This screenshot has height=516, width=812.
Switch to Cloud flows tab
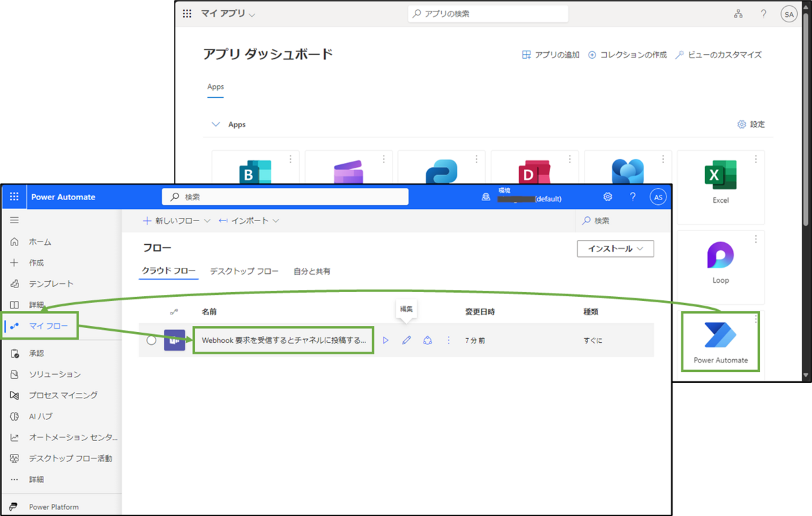point(168,271)
